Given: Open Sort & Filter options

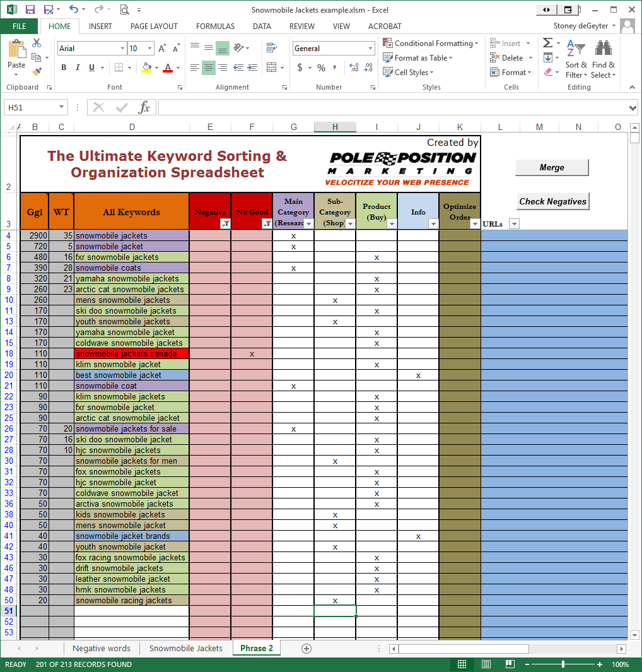Looking at the screenshot, I should pos(576,65).
